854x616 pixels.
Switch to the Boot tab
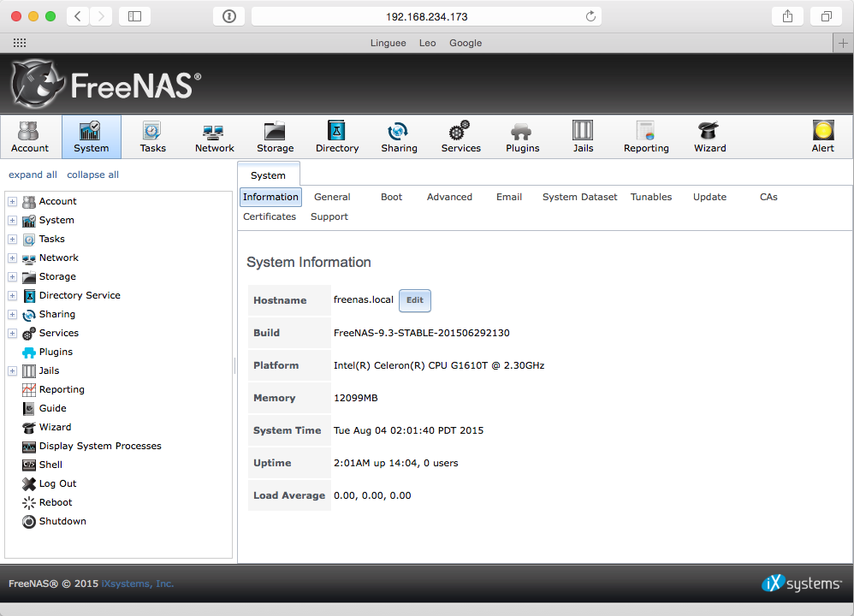[391, 197]
